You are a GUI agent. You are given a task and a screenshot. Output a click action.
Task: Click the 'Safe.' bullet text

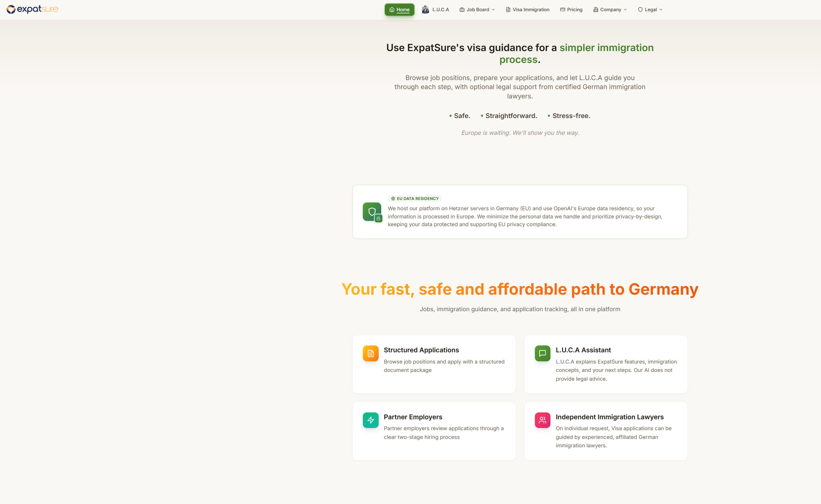[462, 116]
